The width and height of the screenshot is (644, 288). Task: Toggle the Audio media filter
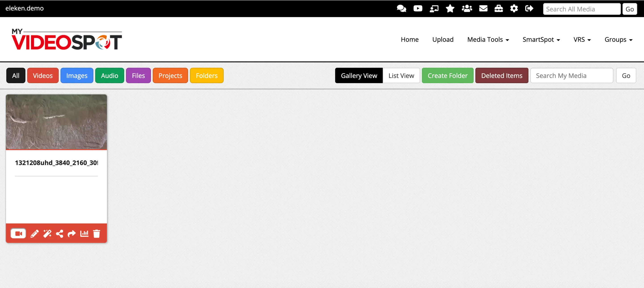109,75
